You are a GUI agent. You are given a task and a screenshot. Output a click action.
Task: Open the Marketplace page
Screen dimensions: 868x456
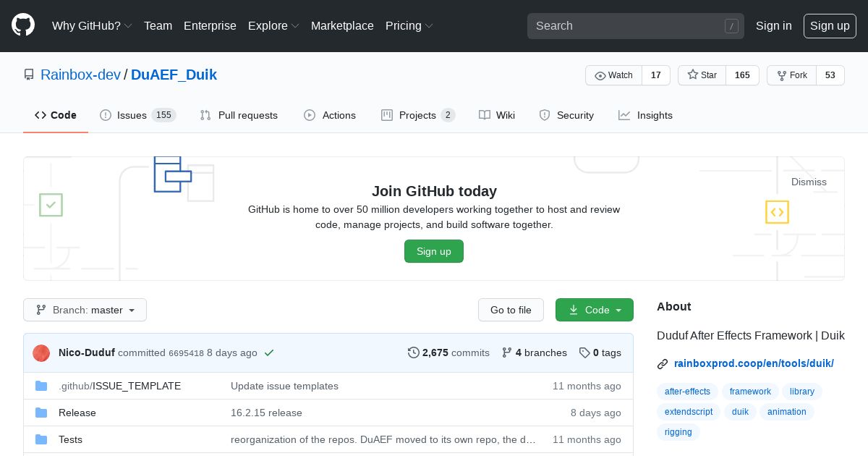(342, 25)
